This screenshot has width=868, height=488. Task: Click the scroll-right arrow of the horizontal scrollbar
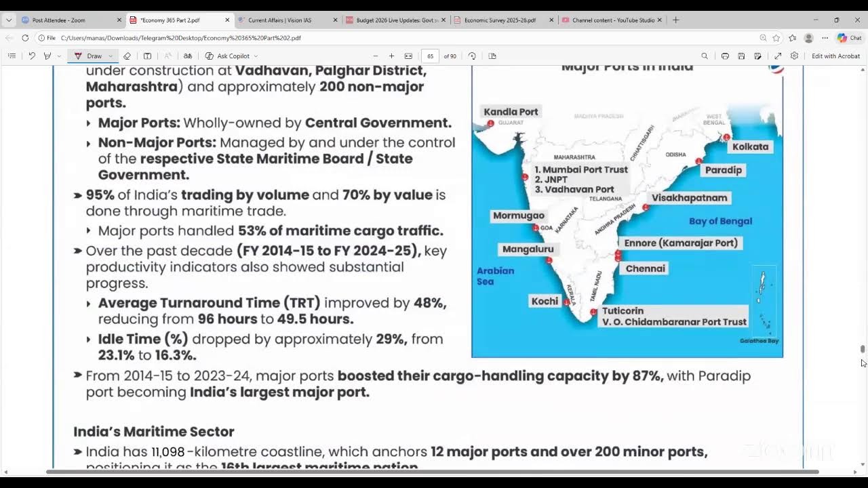pyautogui.click(x=854, y=472)
